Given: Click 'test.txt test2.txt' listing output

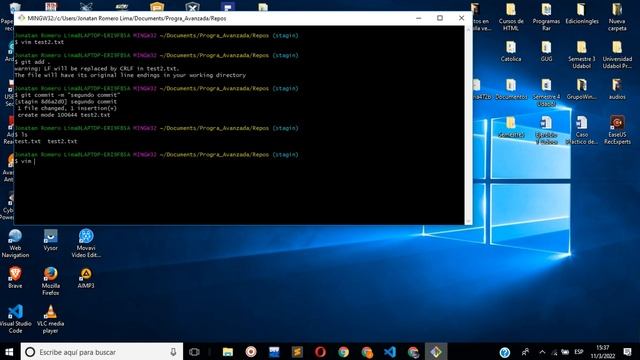Looking at the screenshot, I should tap(46, 141).
